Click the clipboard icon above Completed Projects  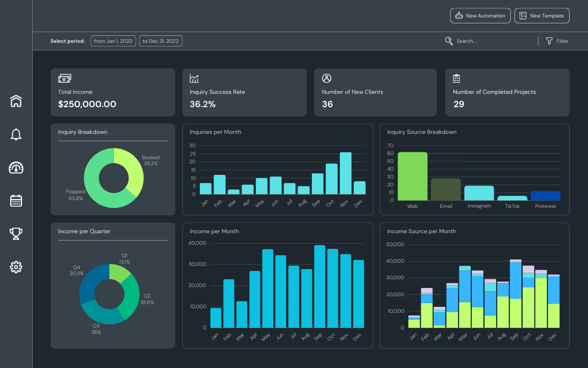click(457, 78)
